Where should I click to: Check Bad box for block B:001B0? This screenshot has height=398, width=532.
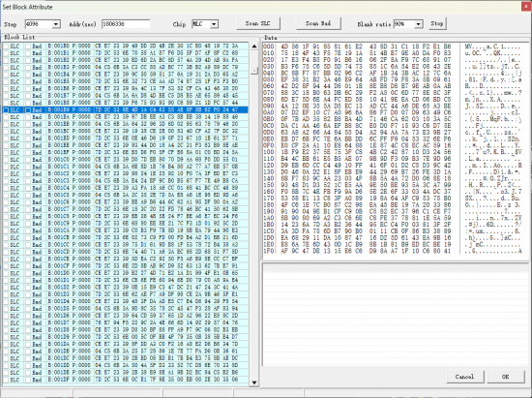click(x=28, y=46)
